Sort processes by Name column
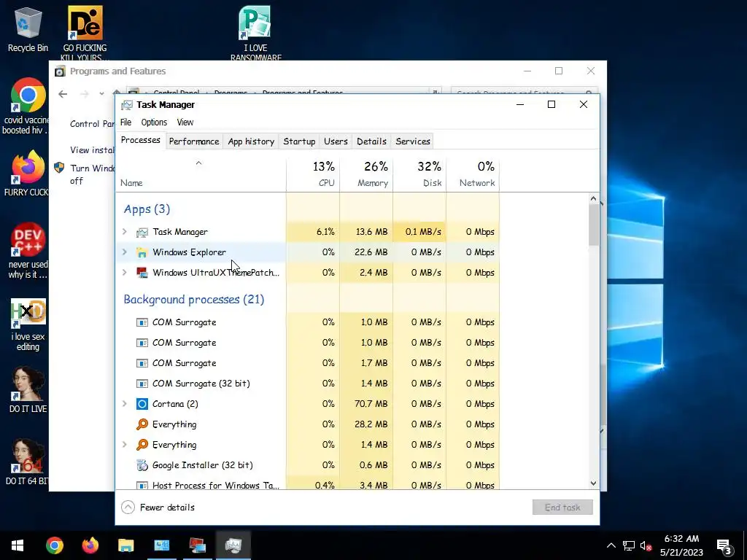Image resolution: width=747 pixels, height=560 pixels. click(201, 175)
